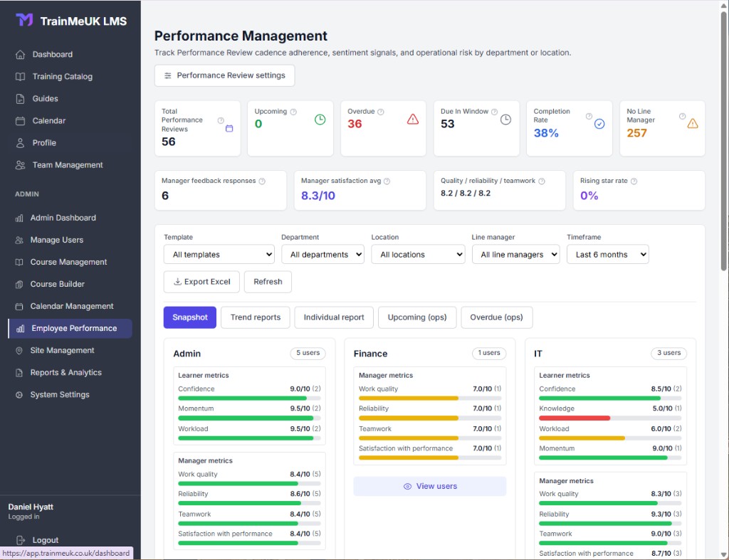The height and width of the screenshot is (560, 729).
Task: Click the green clock icon on Upcoming card
Action: 320,120
